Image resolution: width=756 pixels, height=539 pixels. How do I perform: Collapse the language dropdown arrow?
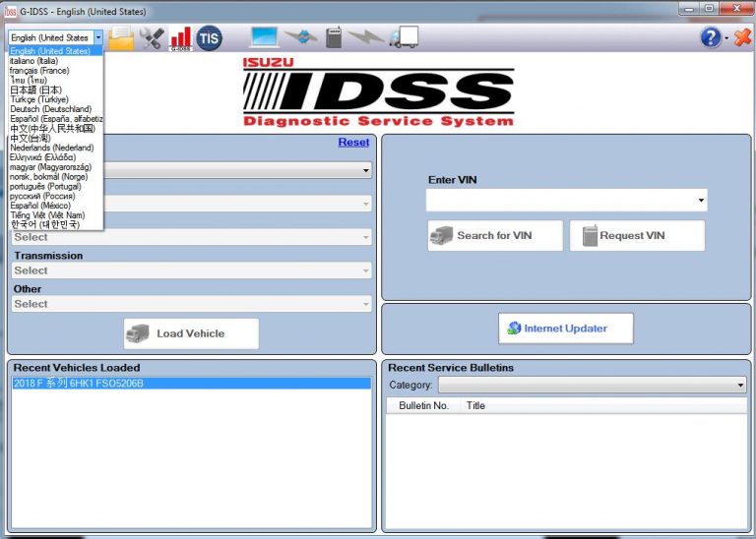97,37
